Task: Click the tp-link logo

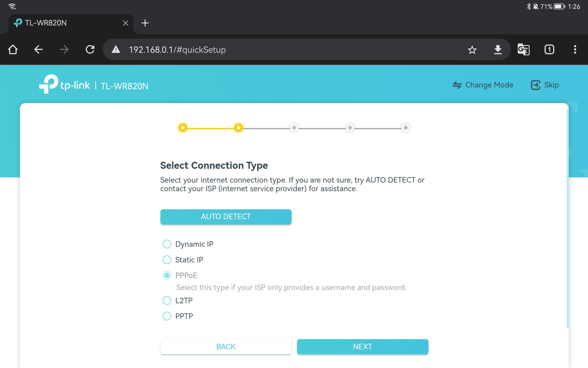Action: (65, 84)
